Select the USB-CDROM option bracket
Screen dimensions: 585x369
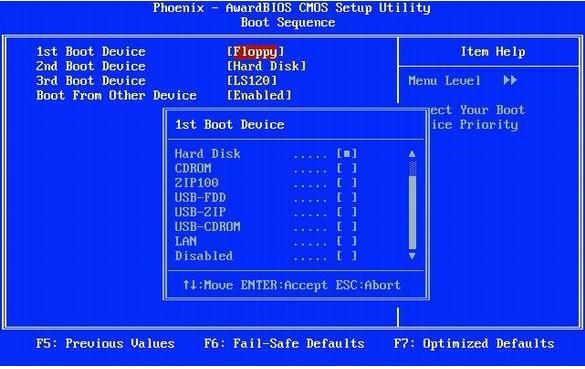(x=347, y=226)
